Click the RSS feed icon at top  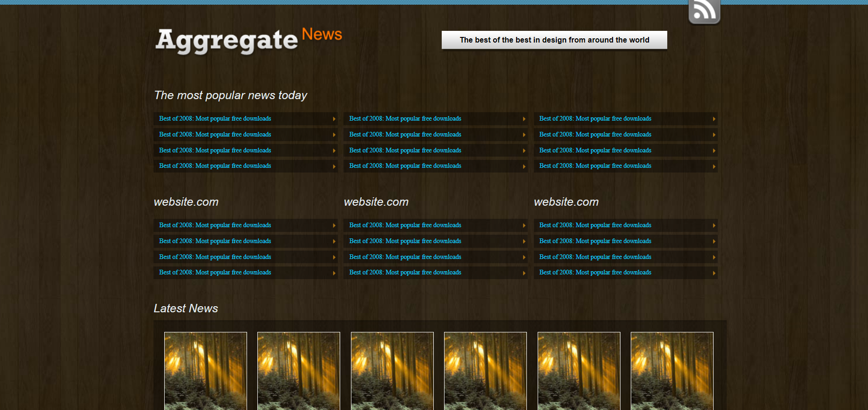click(x=704, y=12)
